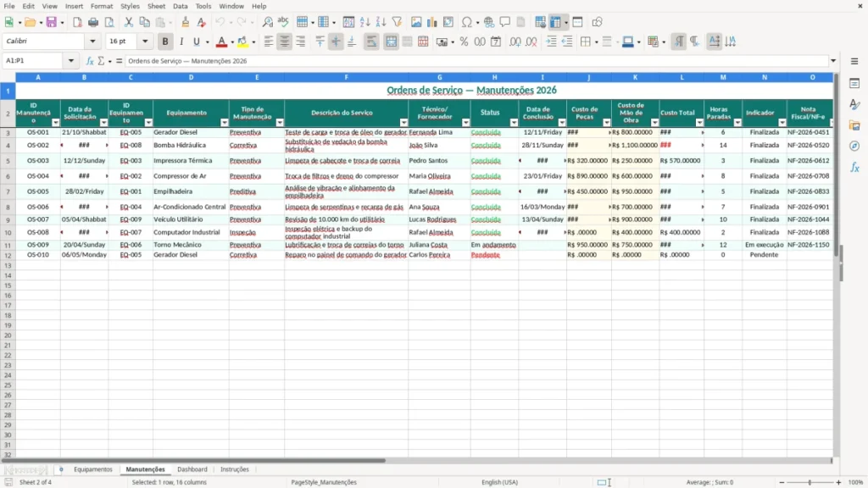The height and width of the screenshot is (488, 868).
Task: Open the Data menu
Action: click(x=181, y=6)
